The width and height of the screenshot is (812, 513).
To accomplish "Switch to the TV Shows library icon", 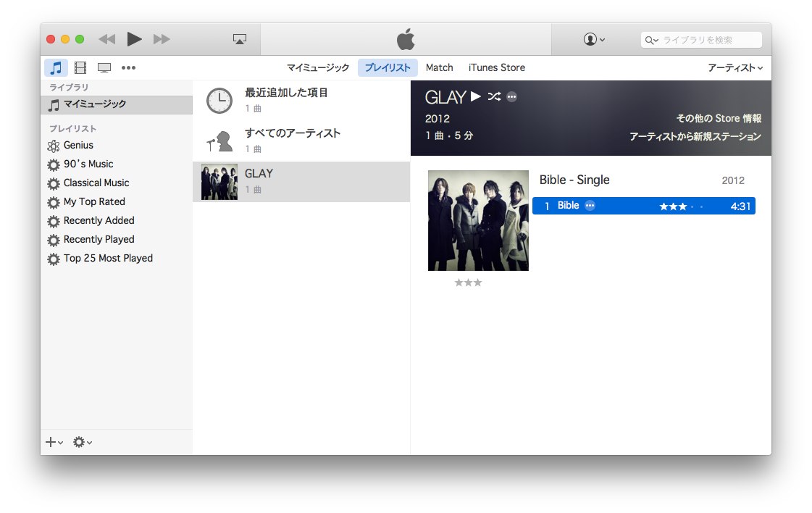I will 104,67.
